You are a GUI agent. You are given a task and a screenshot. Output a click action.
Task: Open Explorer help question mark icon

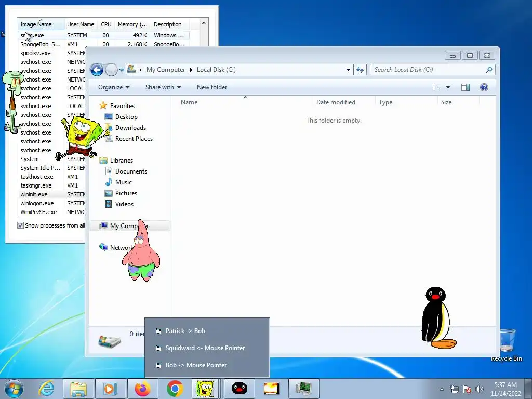[x=484, y=87]
